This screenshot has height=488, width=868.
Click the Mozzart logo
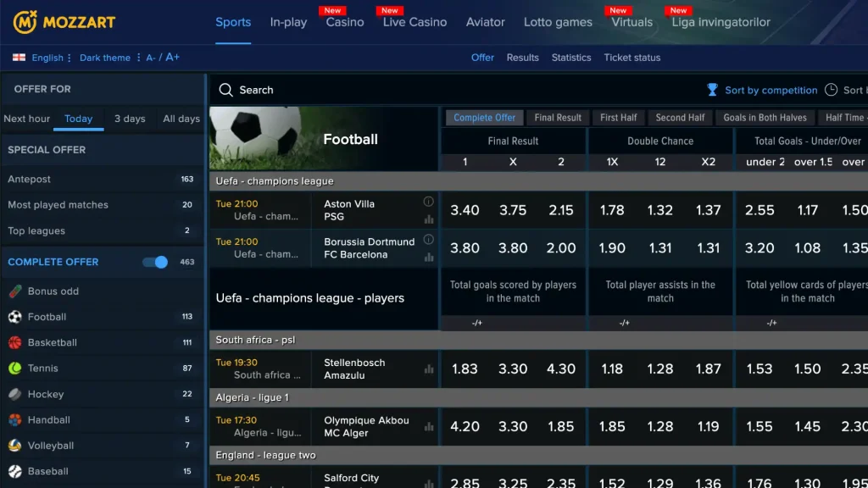[64, 22]
